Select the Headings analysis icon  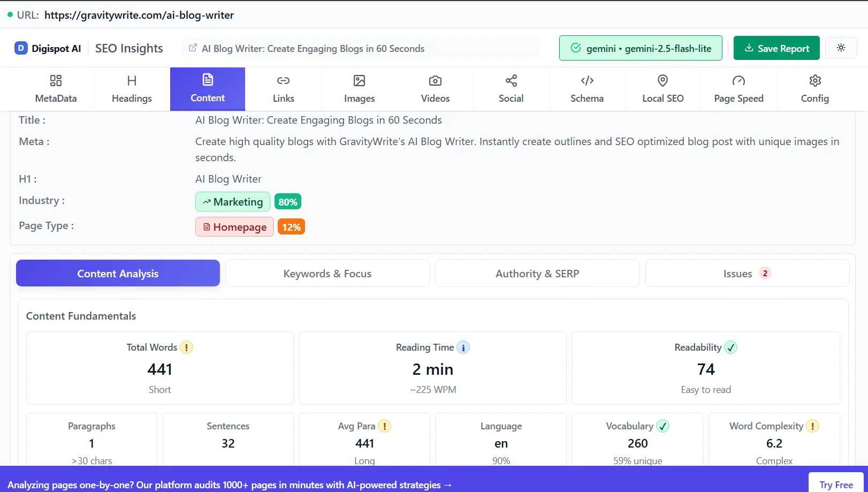[131, 89]
